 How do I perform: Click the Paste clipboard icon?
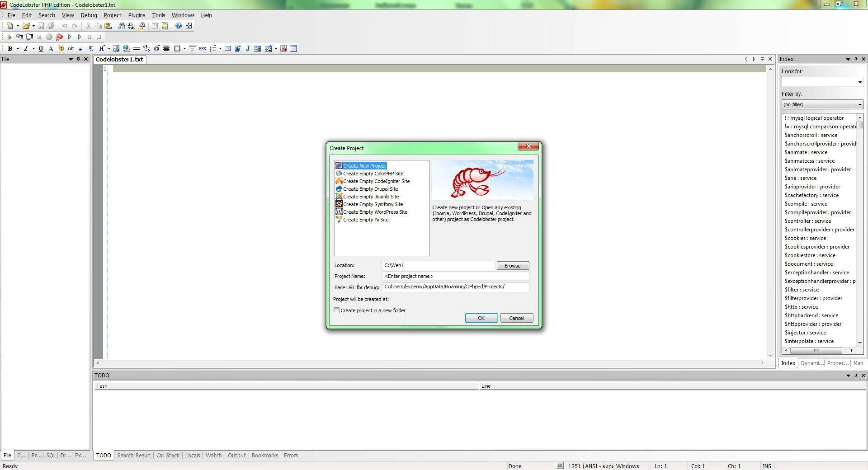(108, 26)
